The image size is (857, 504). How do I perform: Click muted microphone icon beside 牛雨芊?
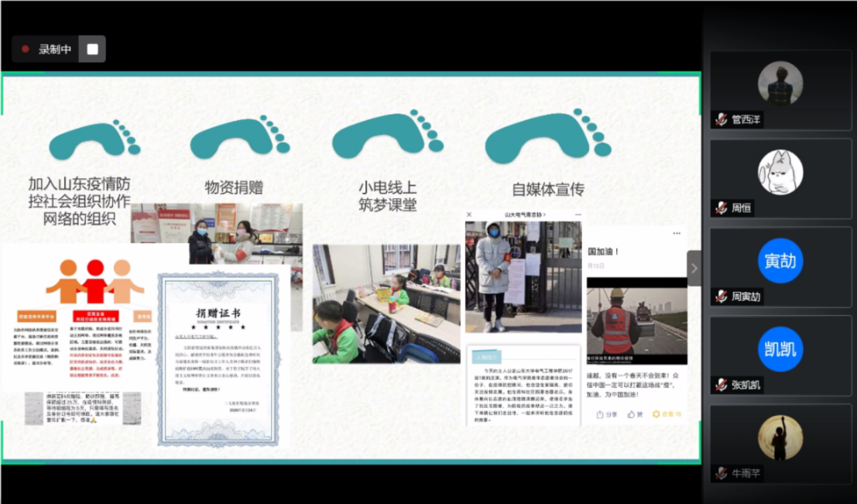721,473
